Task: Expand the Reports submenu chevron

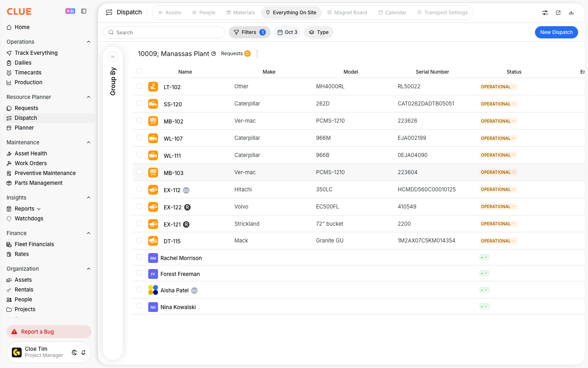Action: pos(39,209)
